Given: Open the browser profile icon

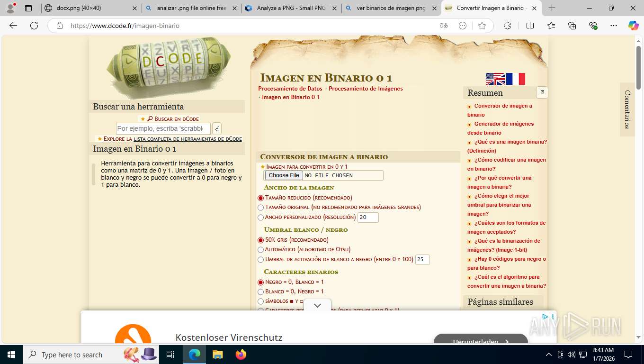Looking at the screenshot, I should 10,8.
